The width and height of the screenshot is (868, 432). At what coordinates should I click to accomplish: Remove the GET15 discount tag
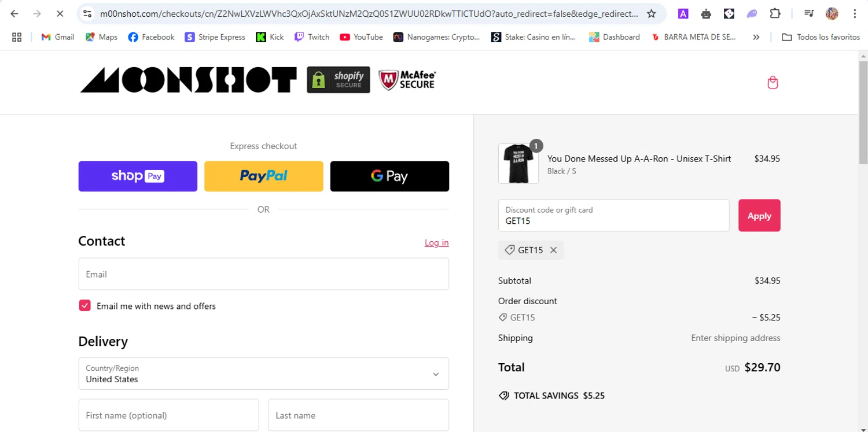(x=554, y=250)
